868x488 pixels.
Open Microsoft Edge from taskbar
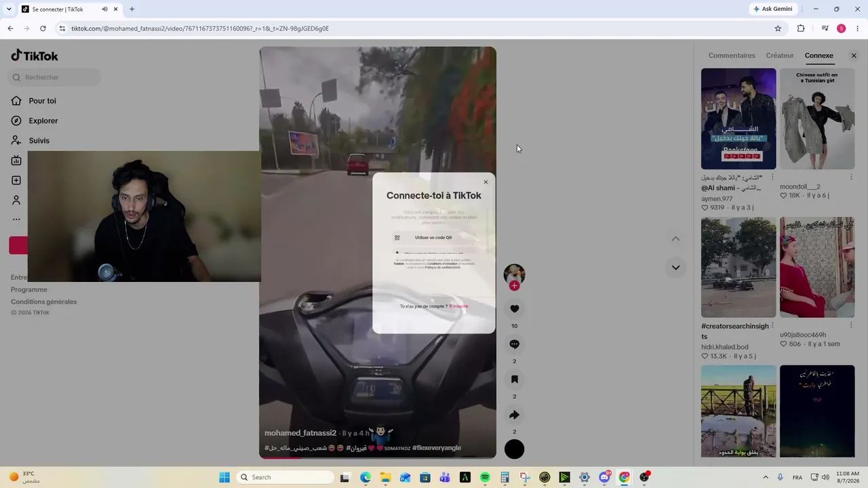(366, 477)
